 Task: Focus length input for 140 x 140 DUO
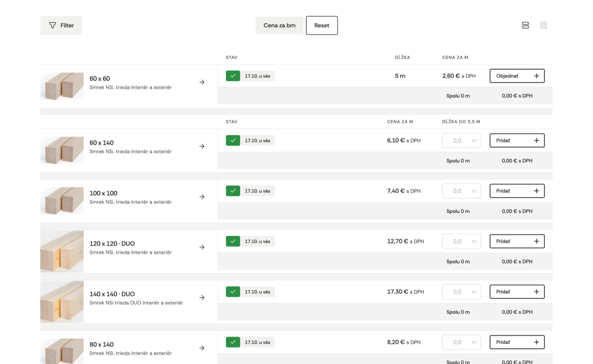pos(462,292)
